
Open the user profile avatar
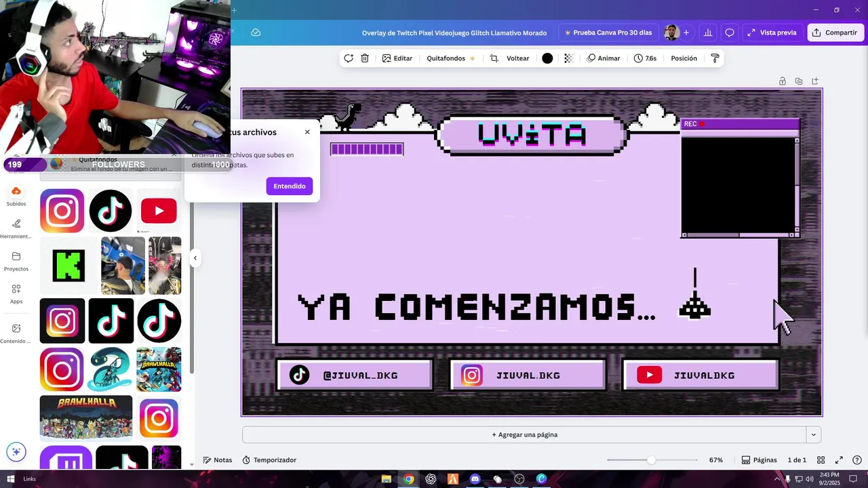[671, 33]
